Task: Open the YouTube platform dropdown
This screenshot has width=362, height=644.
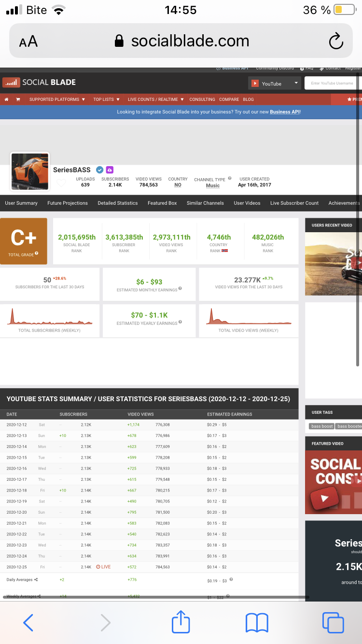Action: (x=275, y=84)
